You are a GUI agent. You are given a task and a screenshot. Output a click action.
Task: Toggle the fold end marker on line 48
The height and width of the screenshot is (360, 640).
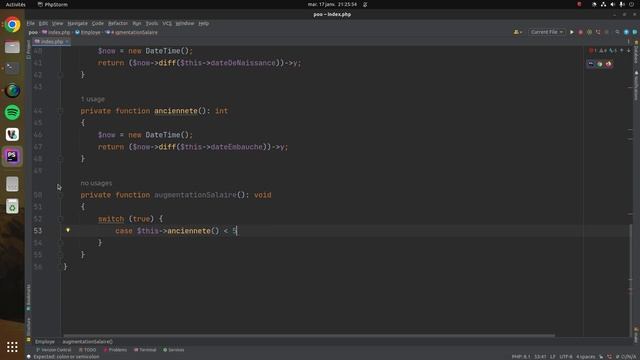tap(60, 158)
